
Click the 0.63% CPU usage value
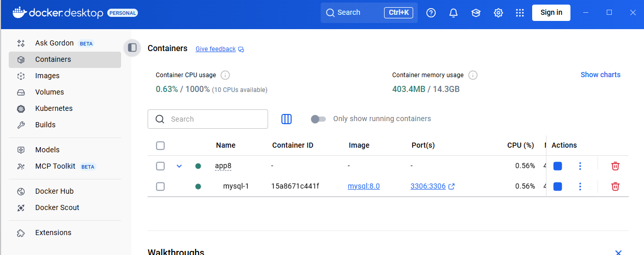tap(167, 89)
